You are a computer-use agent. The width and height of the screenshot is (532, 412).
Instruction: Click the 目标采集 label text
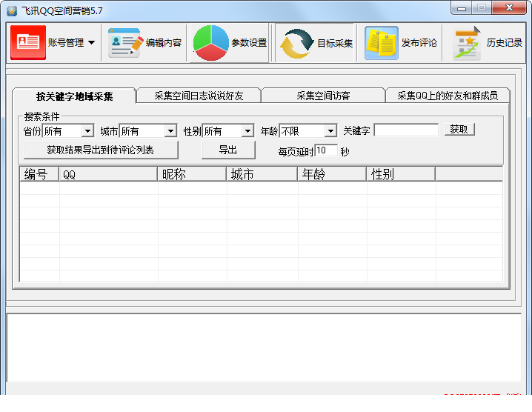[335, 43]
